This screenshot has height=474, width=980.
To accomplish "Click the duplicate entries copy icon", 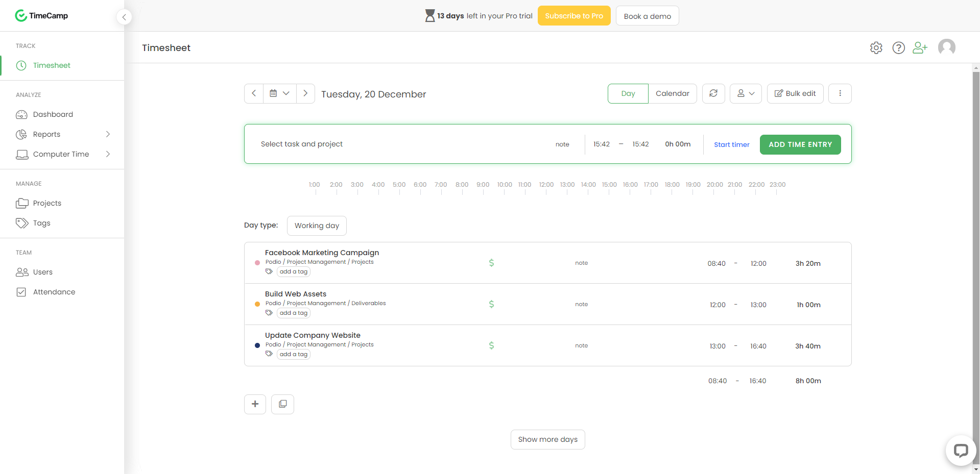I will coord(282,404).
